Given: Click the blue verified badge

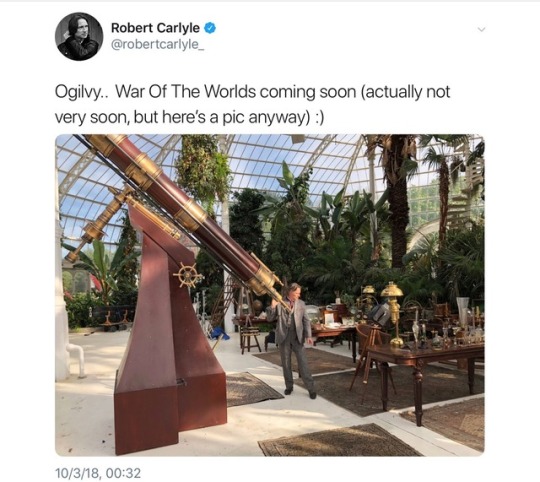Looking at the screenshot, I should pyautogui.click(x=210, y=28).
